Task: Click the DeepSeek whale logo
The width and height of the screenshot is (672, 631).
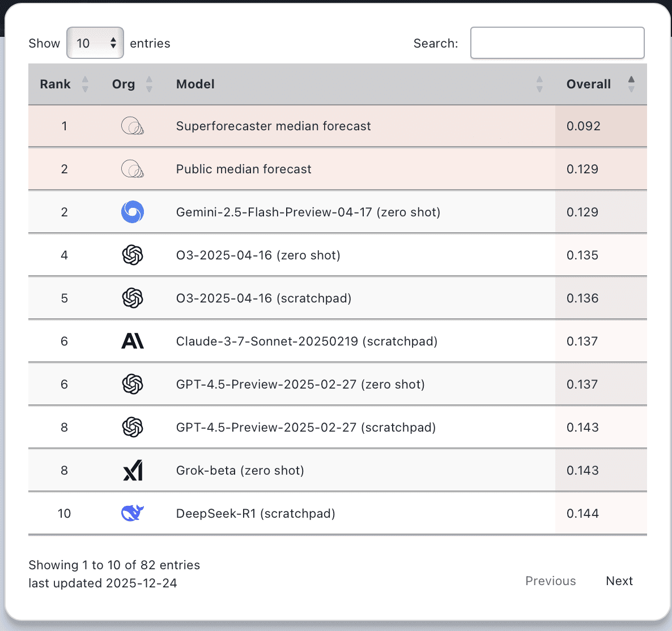Action: [132, 513]
